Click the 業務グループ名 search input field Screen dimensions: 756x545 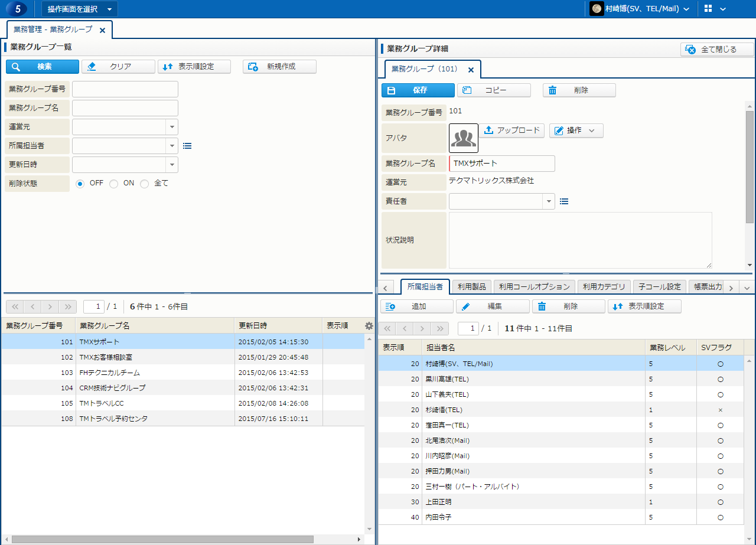(x=125, y=108)
